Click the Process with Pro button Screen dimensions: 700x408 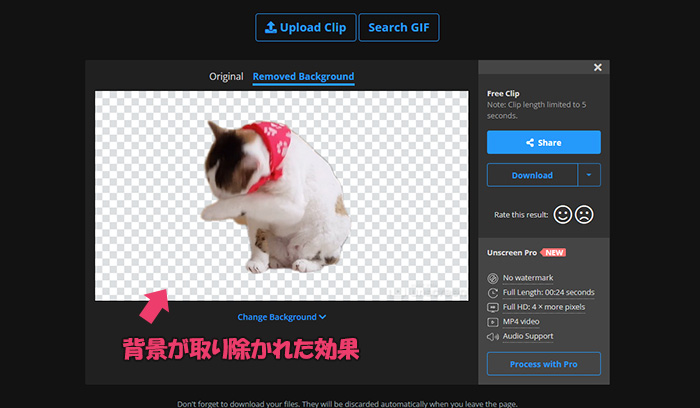[x=544, y=364]
